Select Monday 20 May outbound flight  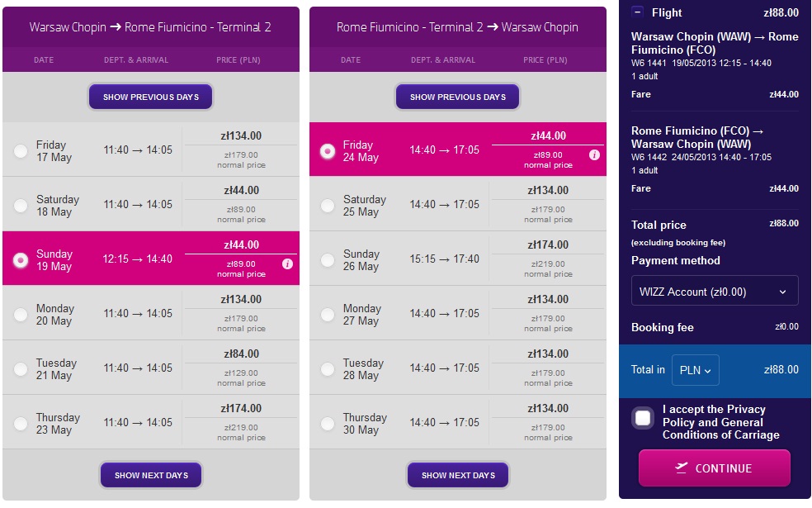(x=21, y=315)
